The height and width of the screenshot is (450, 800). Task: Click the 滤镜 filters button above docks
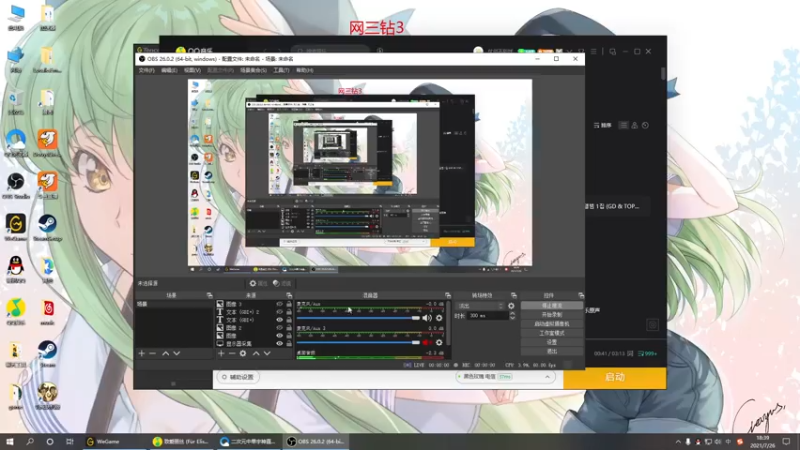pos(282,284)
